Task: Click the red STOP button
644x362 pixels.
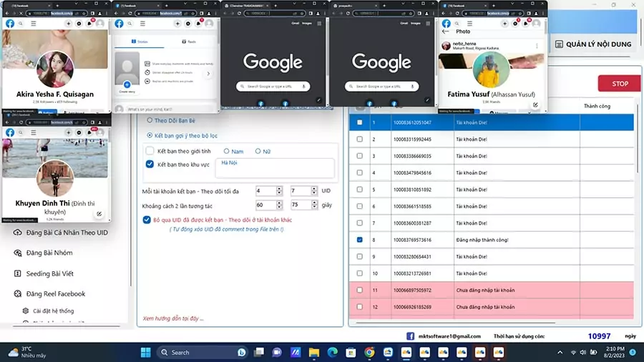Action: pyautogui.click(x=619, y=83)
